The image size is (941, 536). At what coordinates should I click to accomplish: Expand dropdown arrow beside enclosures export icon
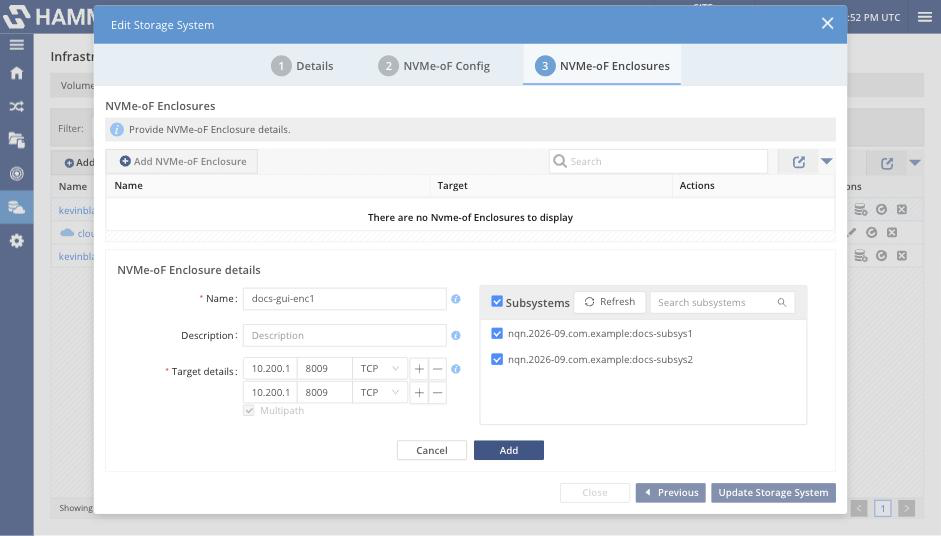827,161
